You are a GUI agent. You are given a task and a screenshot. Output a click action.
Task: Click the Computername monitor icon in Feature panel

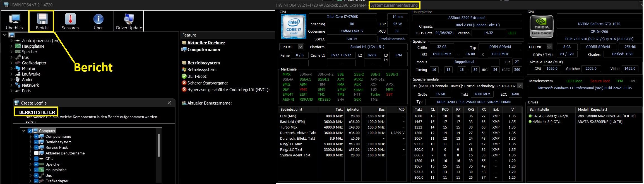pyautogui.click(x=184, y=49)
